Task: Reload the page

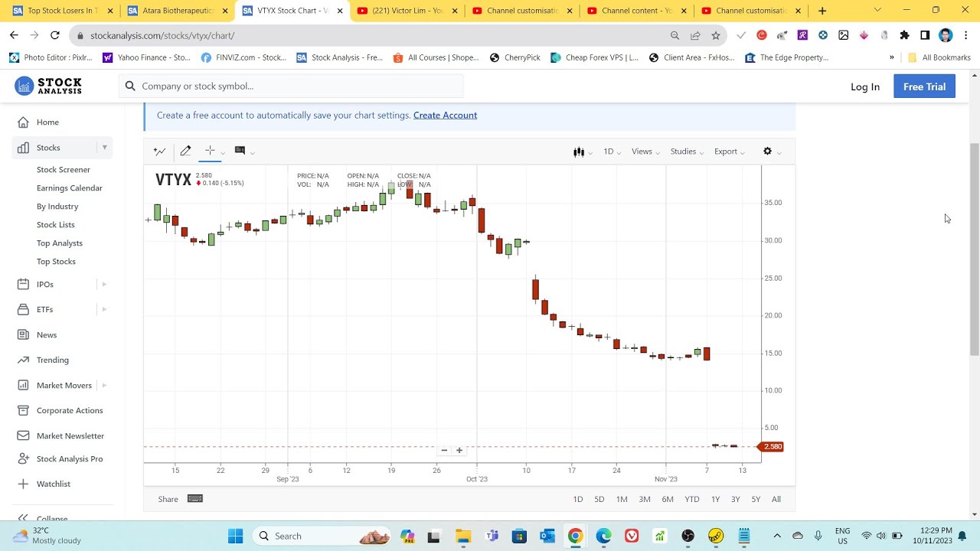Action: [x=55, y=35]
